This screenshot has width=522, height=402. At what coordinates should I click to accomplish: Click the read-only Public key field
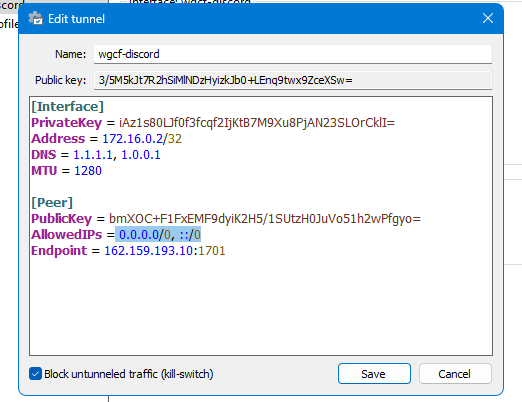point(293,80)
